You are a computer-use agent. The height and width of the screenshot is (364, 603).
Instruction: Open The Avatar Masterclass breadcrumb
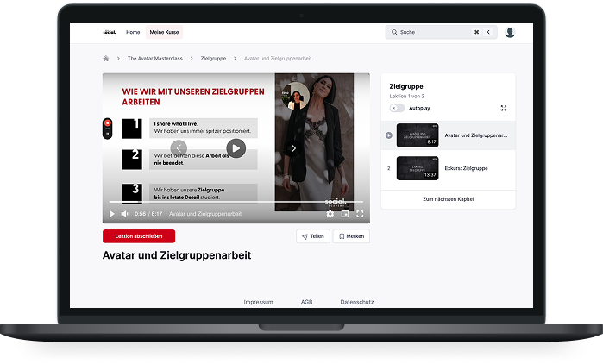pos(155,59)
